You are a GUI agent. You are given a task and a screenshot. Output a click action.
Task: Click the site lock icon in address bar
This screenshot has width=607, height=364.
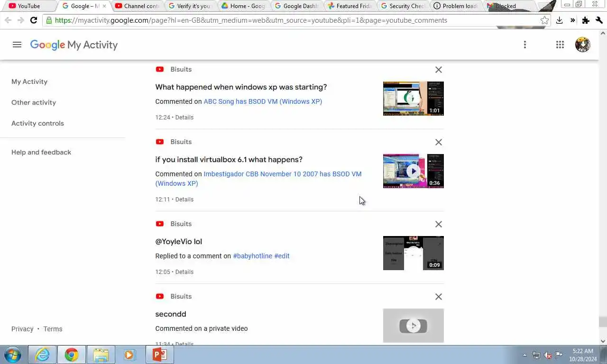(x=48, y=20)
